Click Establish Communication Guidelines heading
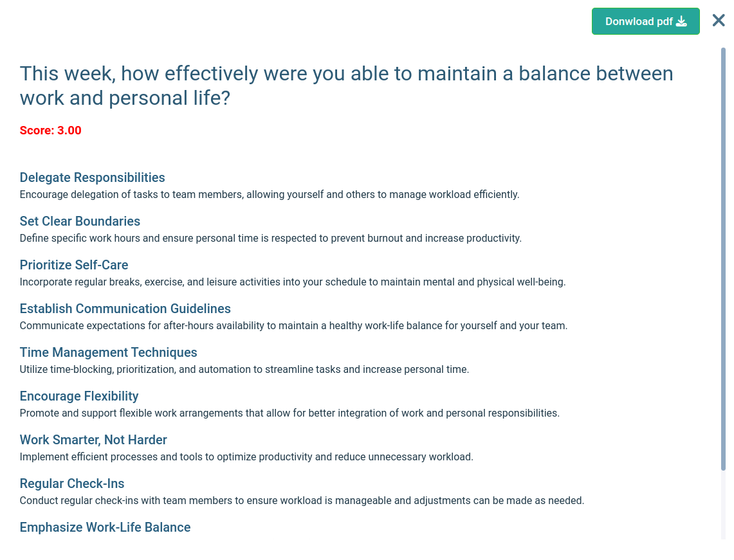Screen dimensions: 734x560 point(125,309)
